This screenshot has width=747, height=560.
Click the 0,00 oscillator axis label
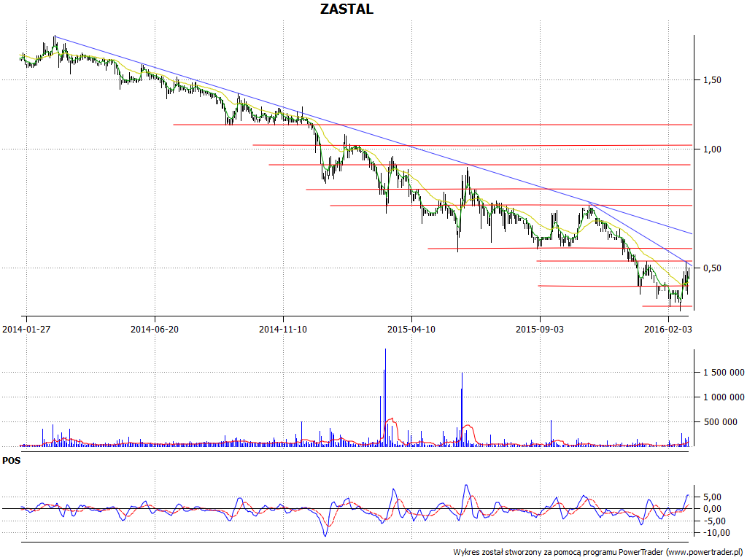click(x=712, y=509)
